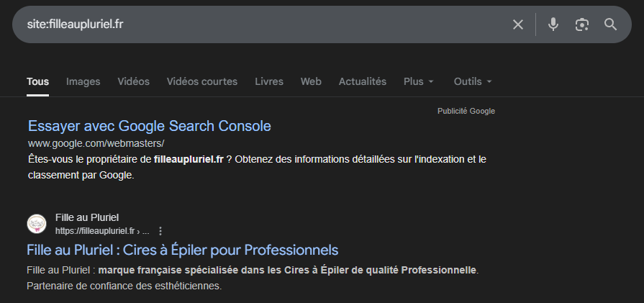Screen dimensions: 644x303
Task: Open the Vidéos courtes tab
Action: click(x=202, y=82)
